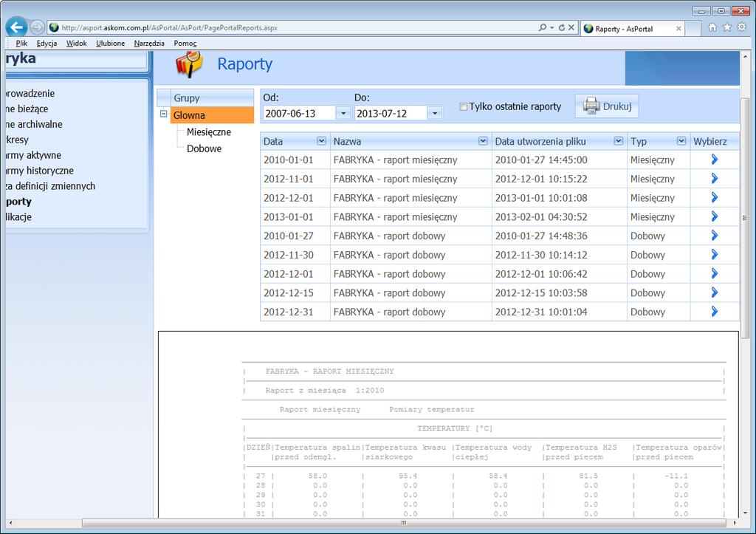The image size is (756, 534).
Task: Open report arrow for 2013-01-01 monthly row
Action: 715,216
